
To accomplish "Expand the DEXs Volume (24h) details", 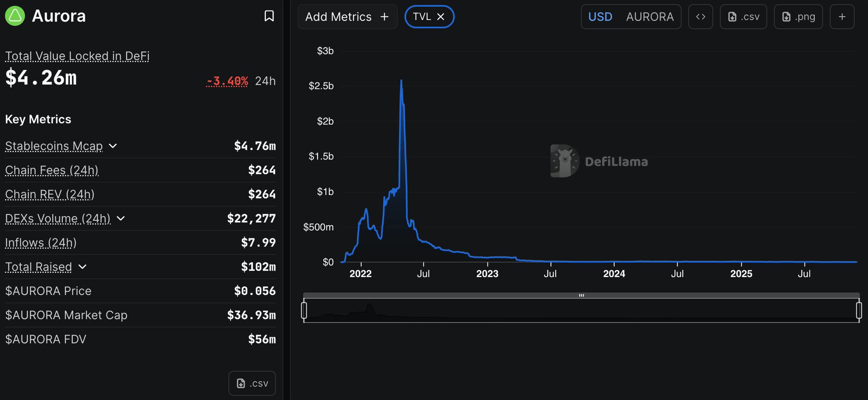I will coord(121,218).
